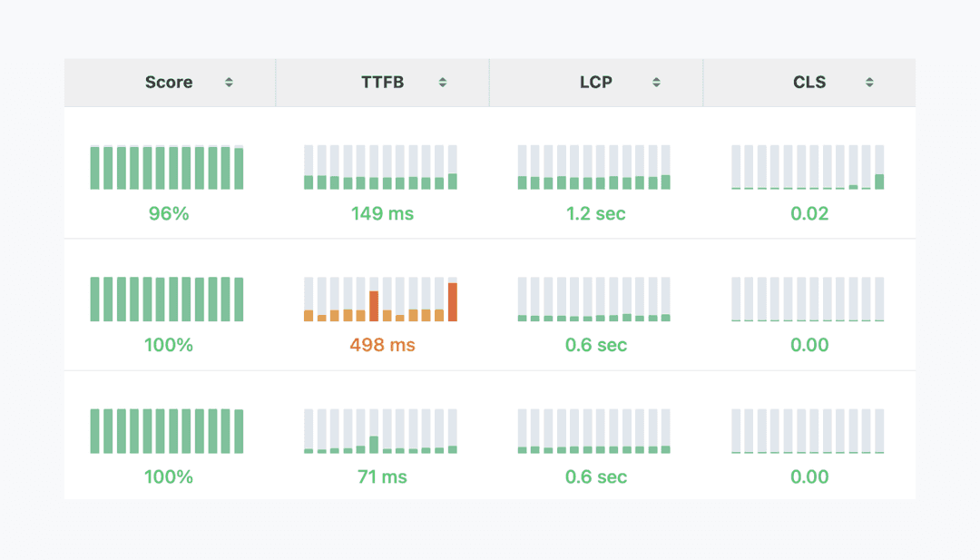Click the 71 ms TTFB value
The width and height of the screenshot is (980, 560).
pos(381,476)
